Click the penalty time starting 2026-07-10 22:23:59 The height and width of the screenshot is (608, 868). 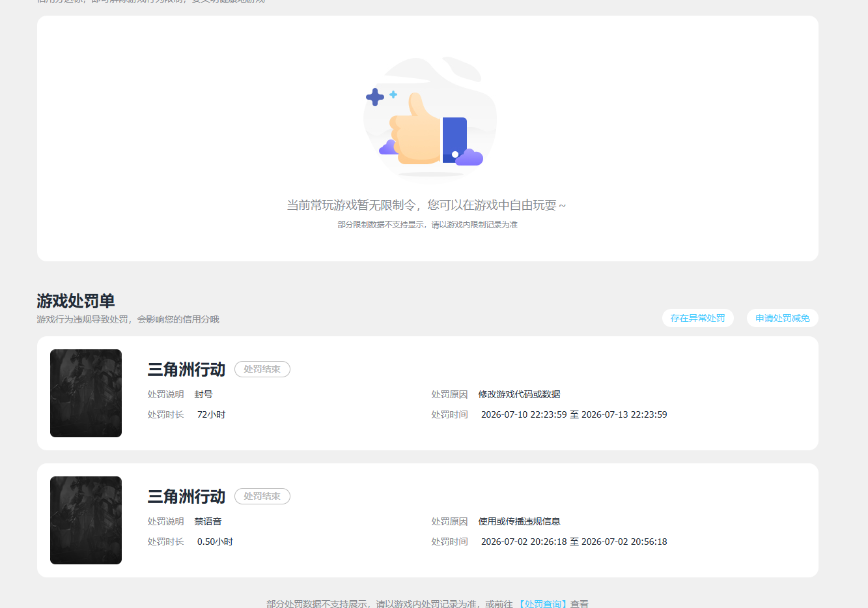pyautogui.click(x=574, y=414)
